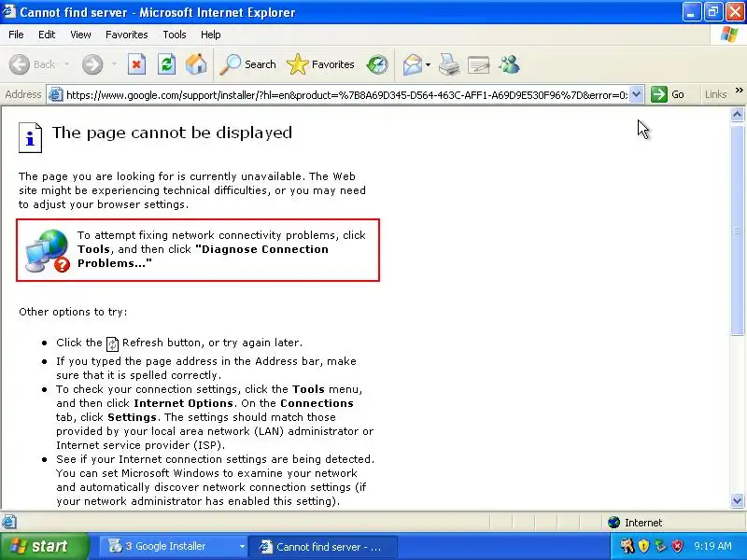The width and height of the screenshot is (747, 560).
Task: Open the Help menu
Action: click(x=211, y=35)
